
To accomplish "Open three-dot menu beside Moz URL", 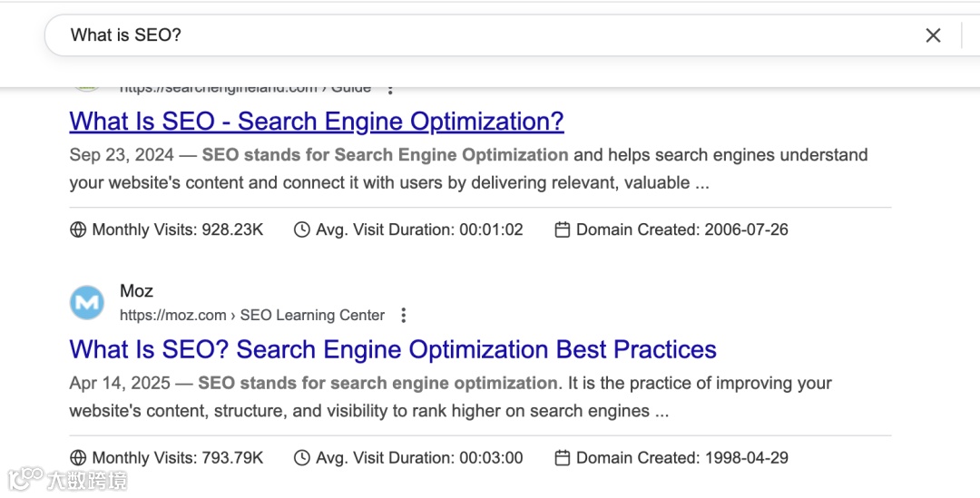I will click(x=404, y=316).
